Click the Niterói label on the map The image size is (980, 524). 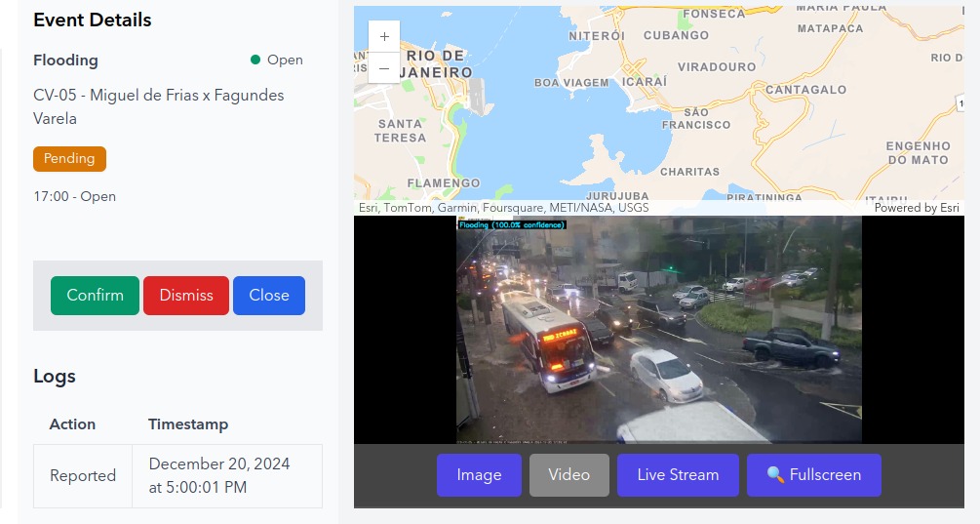[597, 36]
